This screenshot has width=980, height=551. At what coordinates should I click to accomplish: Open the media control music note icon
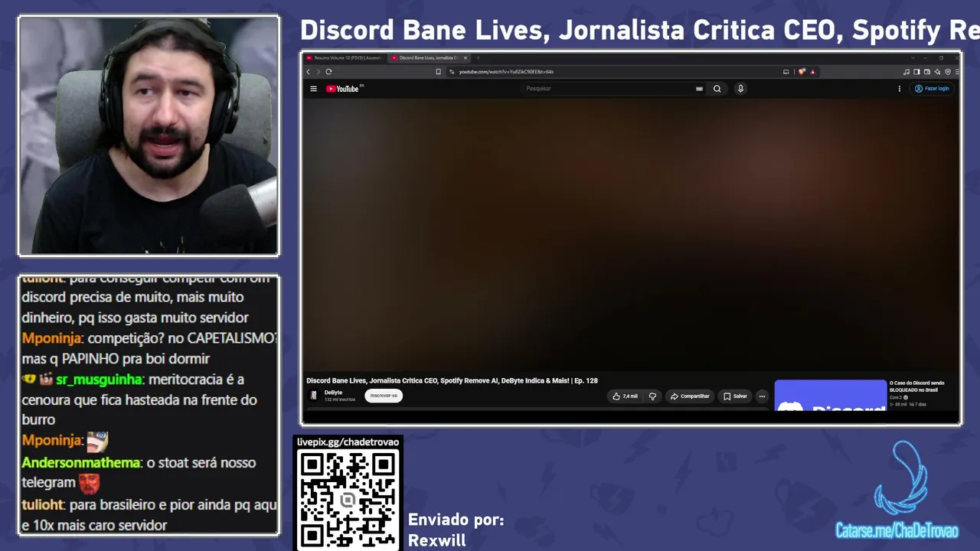coord(906,72)
